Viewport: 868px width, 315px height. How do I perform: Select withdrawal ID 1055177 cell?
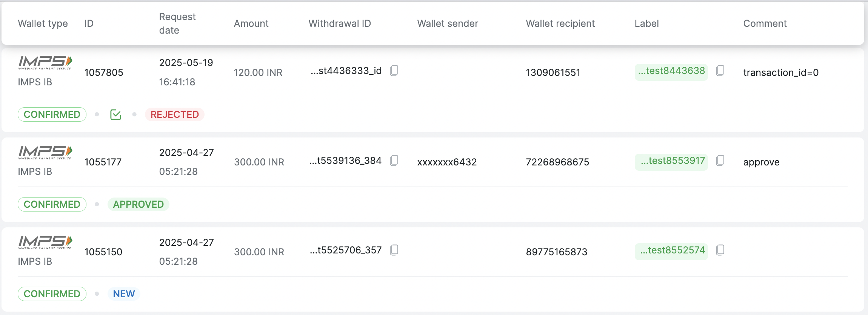pos(103,162)
